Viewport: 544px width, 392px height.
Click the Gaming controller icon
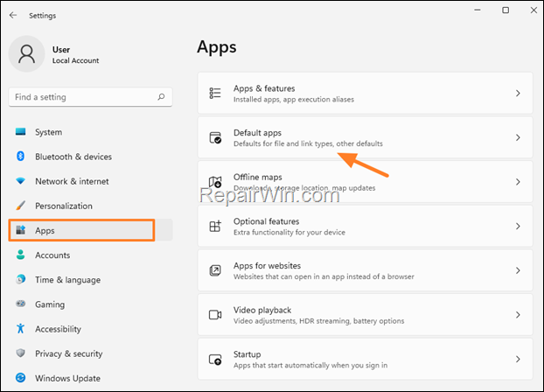pyautogui.click(x=20, y=304)
